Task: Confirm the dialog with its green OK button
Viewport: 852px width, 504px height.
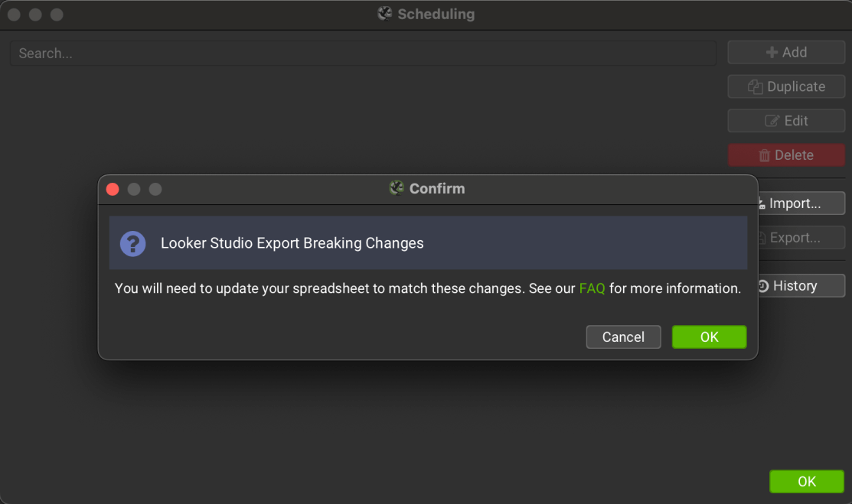Action: pos(709,337)
